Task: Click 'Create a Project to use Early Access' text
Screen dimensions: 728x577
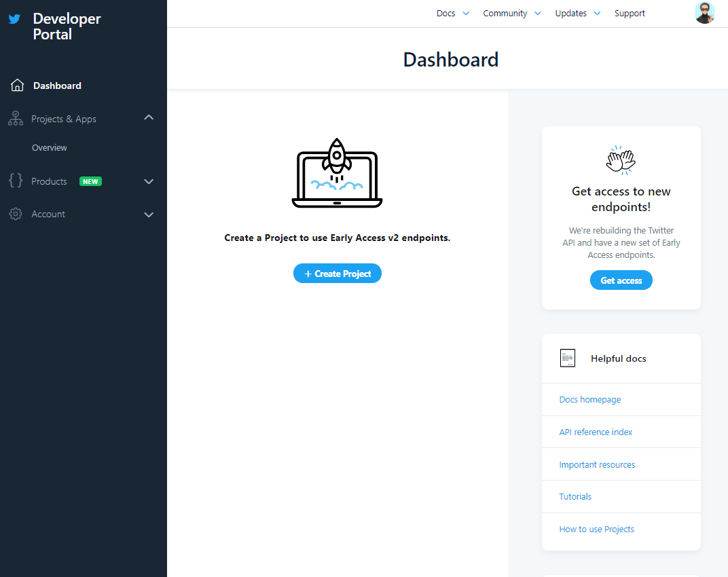Action: 337,238
